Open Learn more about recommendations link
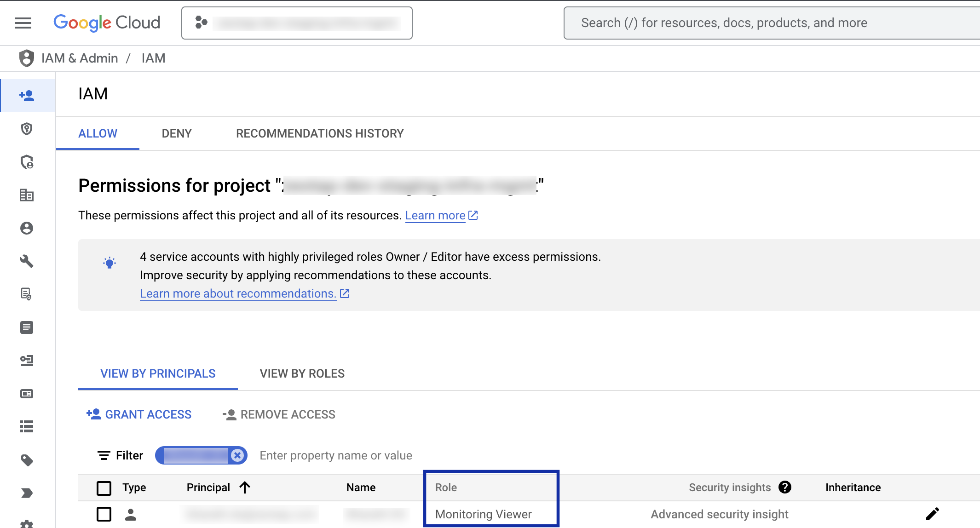980x528 pixels. [x=238, y=293]
